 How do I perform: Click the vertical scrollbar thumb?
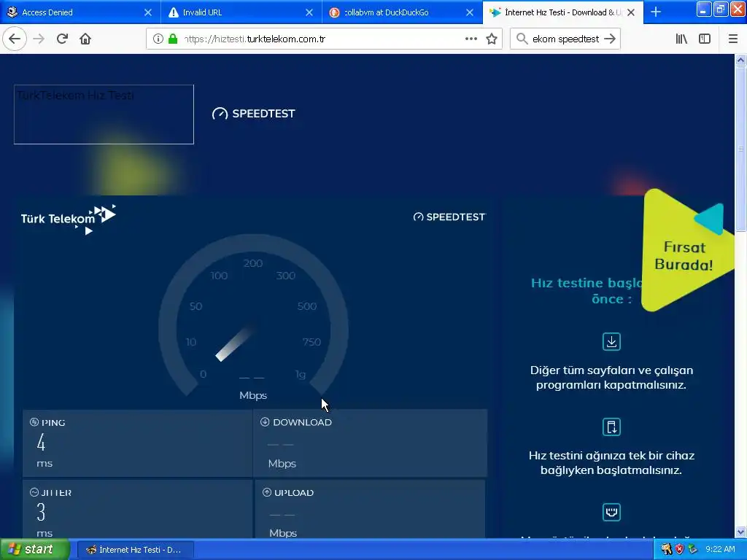(740, 149)
